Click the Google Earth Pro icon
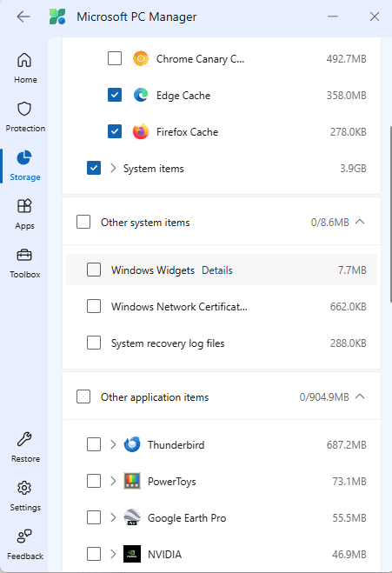This screenshot has height=573, width=392. [x=132, y=518]
